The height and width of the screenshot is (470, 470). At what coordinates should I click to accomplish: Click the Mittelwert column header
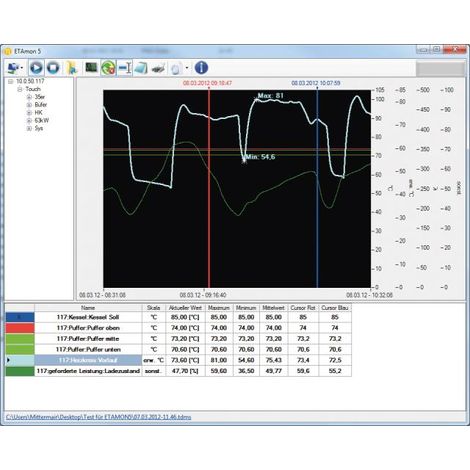point(274,308)
